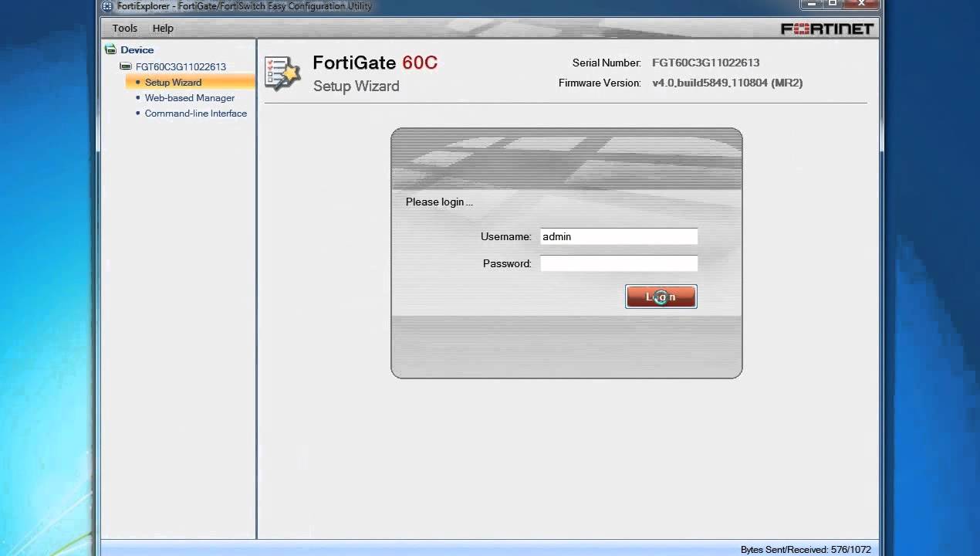Minimize the FortiExplorer window
980x556 pixels.
[x=810, y=4]
